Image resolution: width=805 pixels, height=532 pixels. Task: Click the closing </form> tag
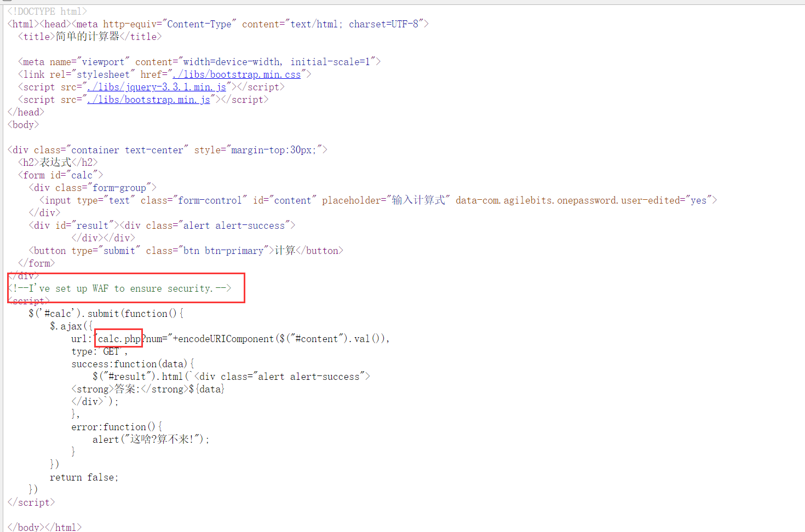[37, 263]
